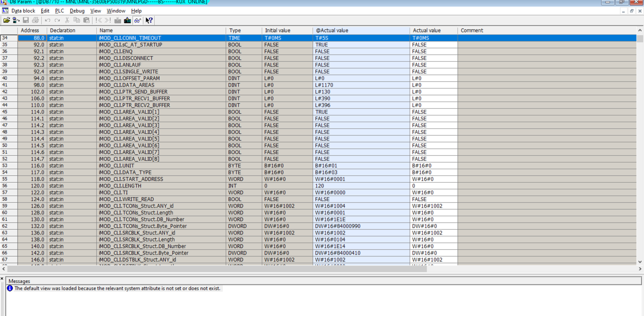Click the horizontal scrollbar right arrow
Screen dimensions: 644x316
coord(640,269)
